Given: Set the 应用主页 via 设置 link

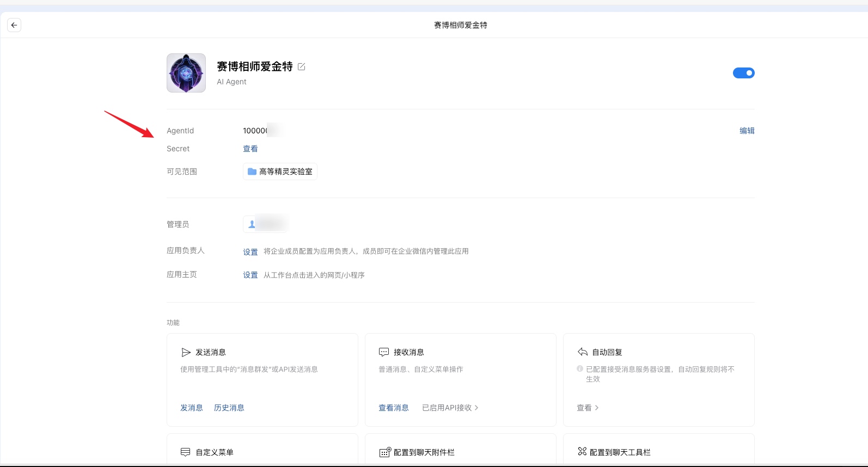Looking at the screenshot, I should point(250,275).
